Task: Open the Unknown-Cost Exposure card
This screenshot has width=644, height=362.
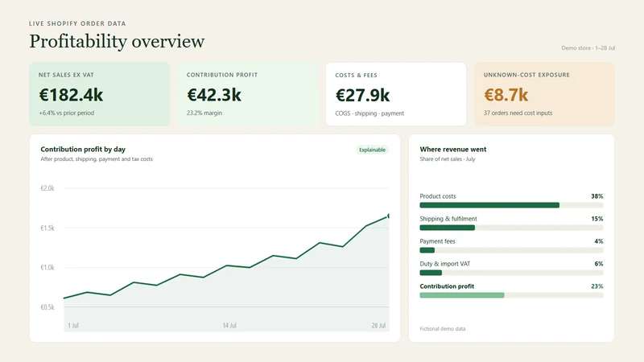Action: point(545,94)
